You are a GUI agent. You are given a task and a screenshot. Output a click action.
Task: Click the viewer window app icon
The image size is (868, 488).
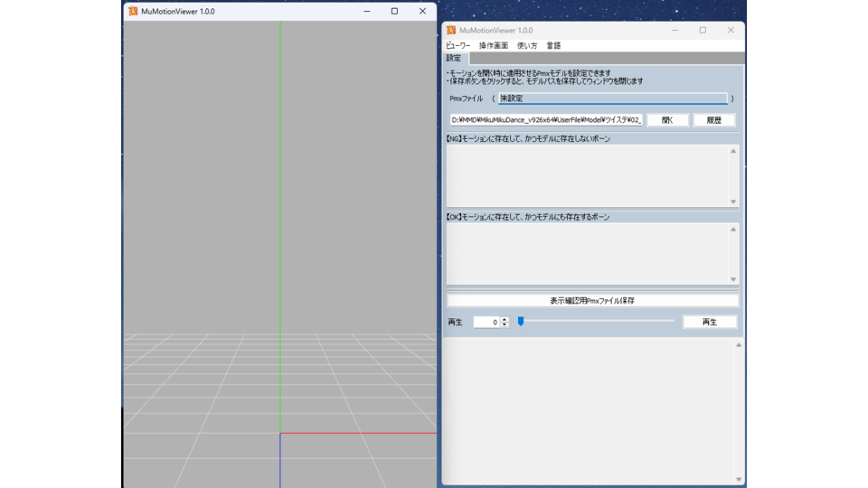click(x=133, y=11)
